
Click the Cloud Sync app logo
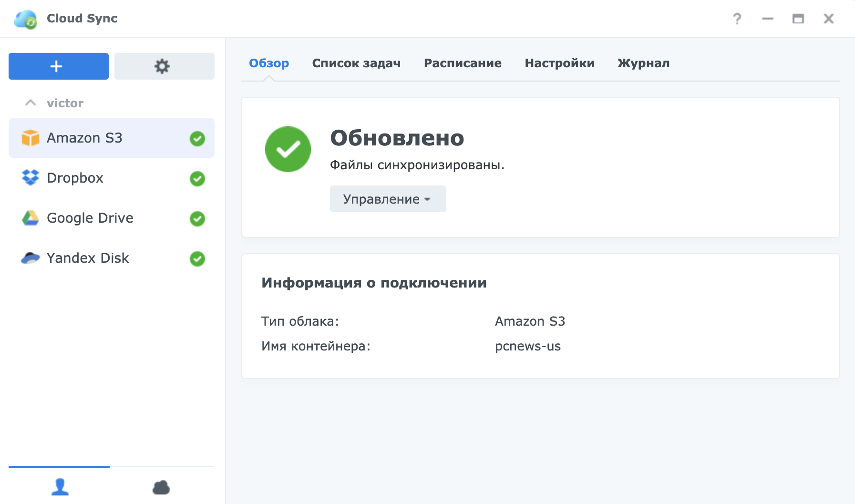[26, 19]
